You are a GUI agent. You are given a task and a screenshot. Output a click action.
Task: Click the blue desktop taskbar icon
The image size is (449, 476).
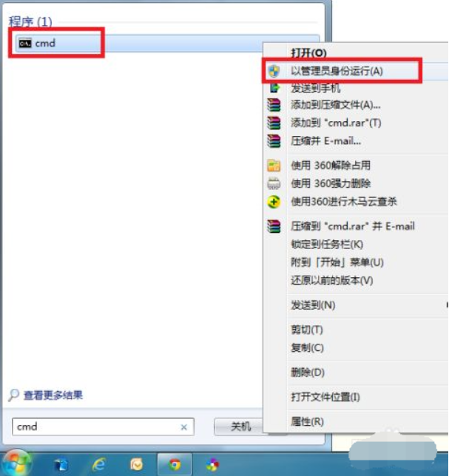tap(61, 465)
